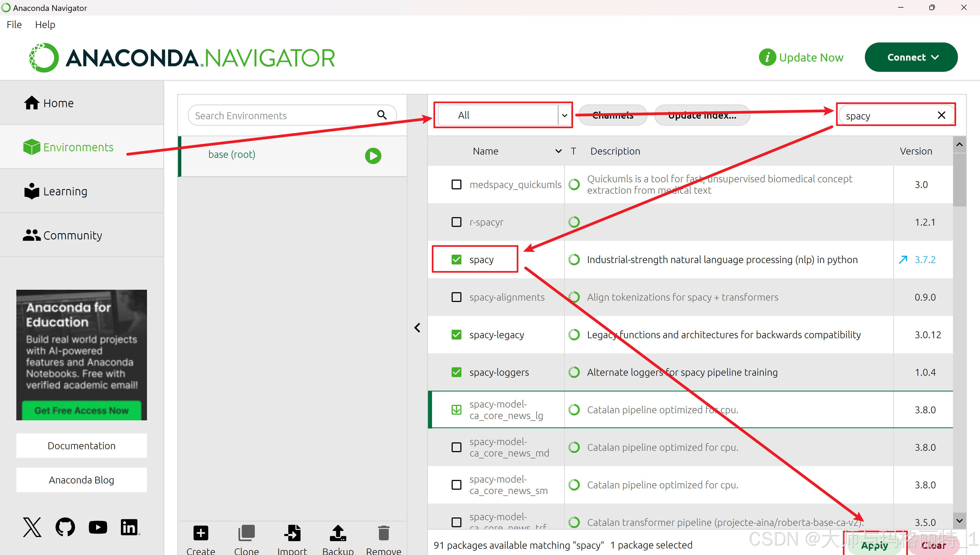Screen dimensions: 980x555
Task: Expand the Connect dropdown button
Action: tap(911, 57)
